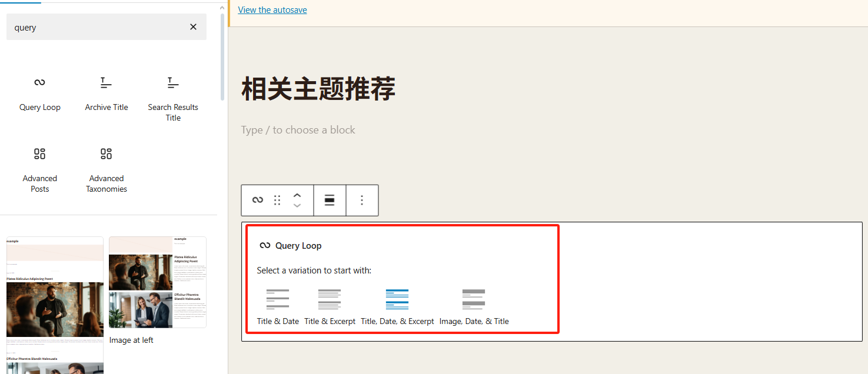The width and height of the screenshot is (868, 374).
Task: Insert the Image at left pattern
Action: coord(157,282)
